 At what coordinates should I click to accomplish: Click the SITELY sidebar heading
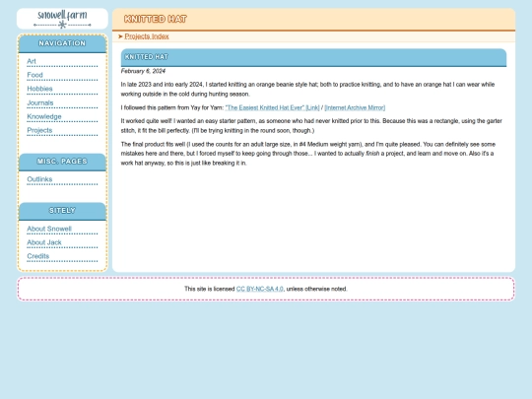(x=62, y=211)
